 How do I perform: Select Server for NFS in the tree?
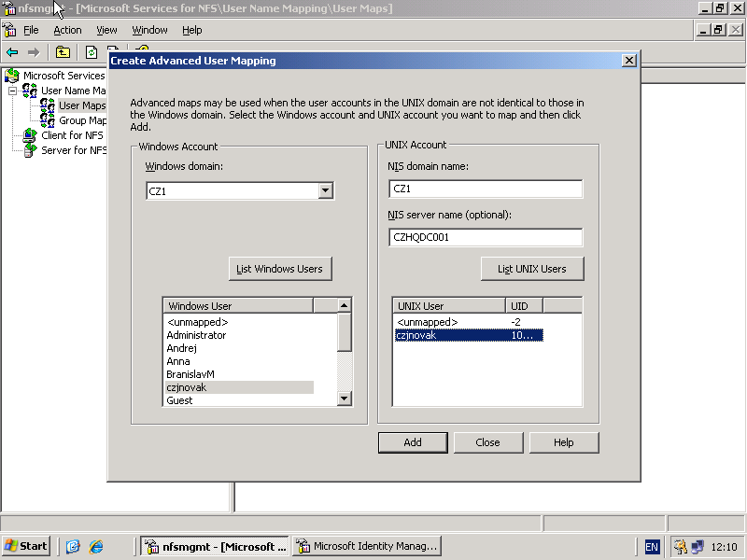(74, 150)
